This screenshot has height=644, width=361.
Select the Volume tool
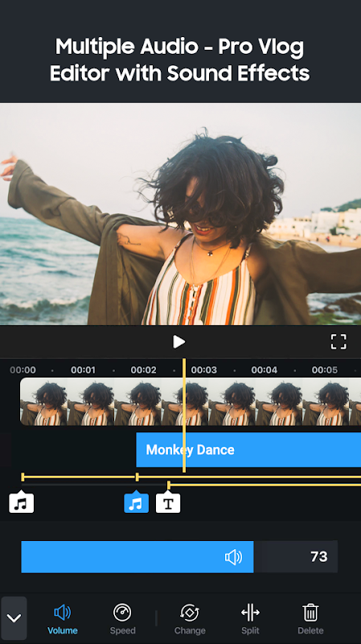[63, 619]
